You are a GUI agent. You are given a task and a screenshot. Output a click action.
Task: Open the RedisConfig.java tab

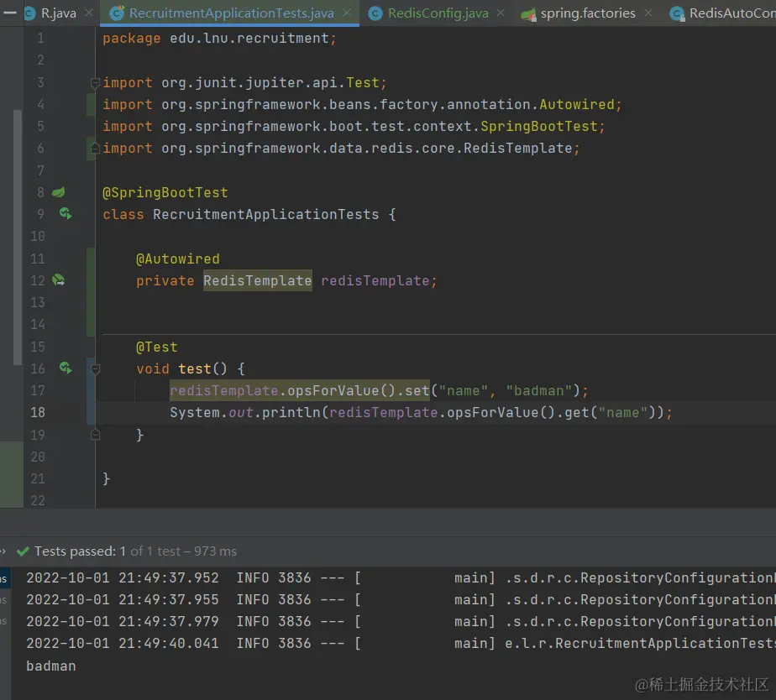(x=438, y=13)
